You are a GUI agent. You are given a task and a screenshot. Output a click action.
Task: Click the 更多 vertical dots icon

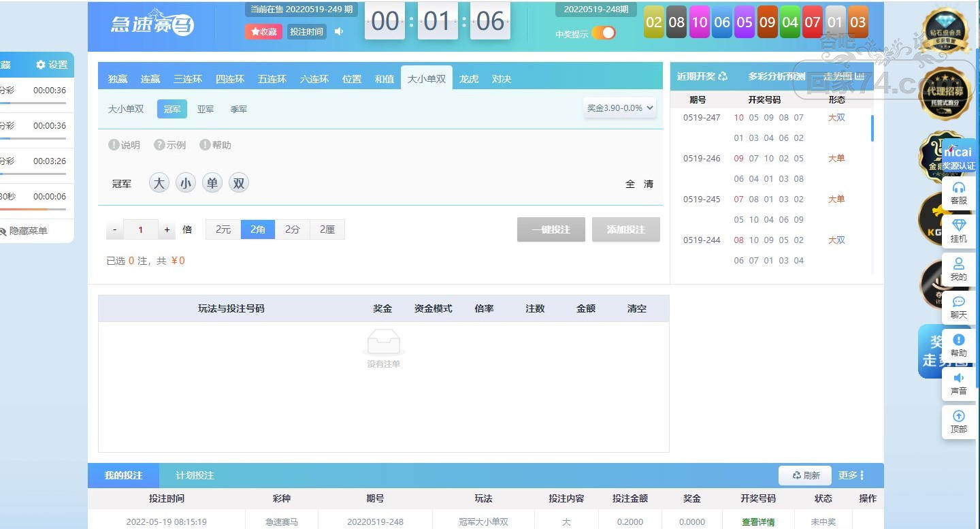[862, 475]
